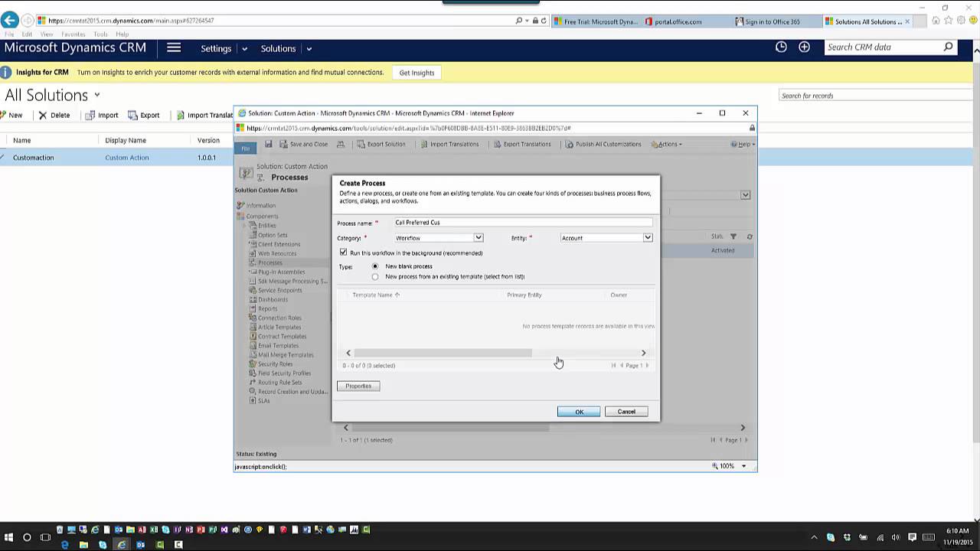
Task: Click Export Translations in toolbar
Action: [522, 144]
